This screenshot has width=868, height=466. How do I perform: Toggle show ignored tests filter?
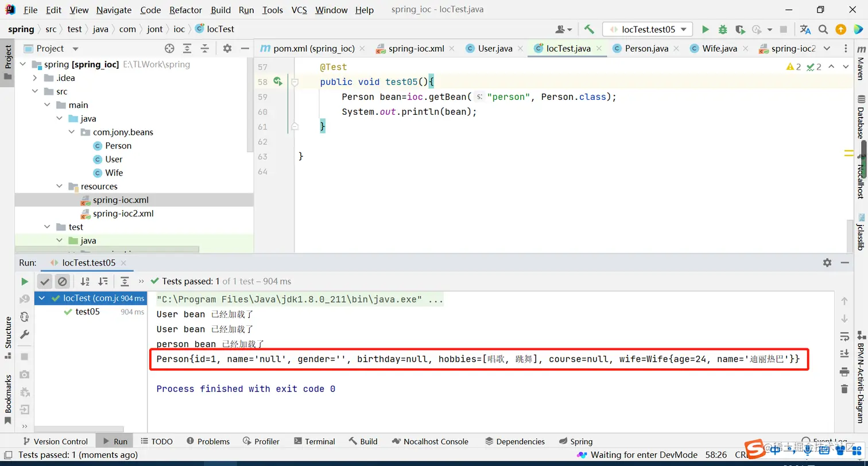point(63,281)
